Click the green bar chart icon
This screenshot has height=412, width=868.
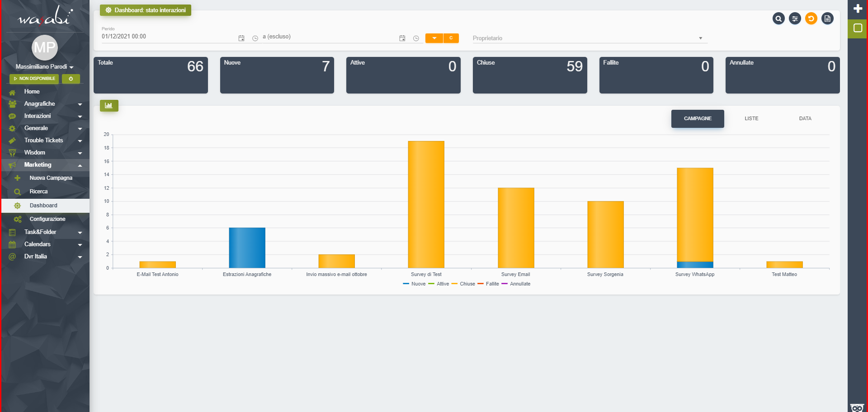(x=109, y=106)
